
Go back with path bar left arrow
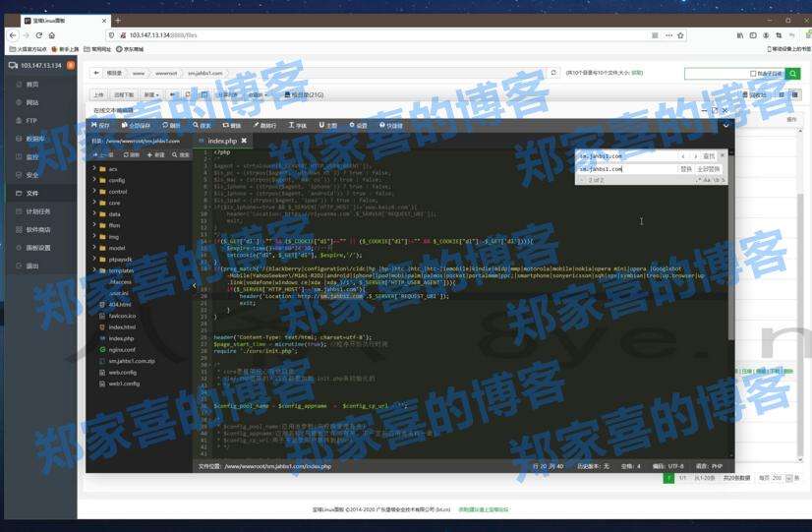[x=96, y=73]
